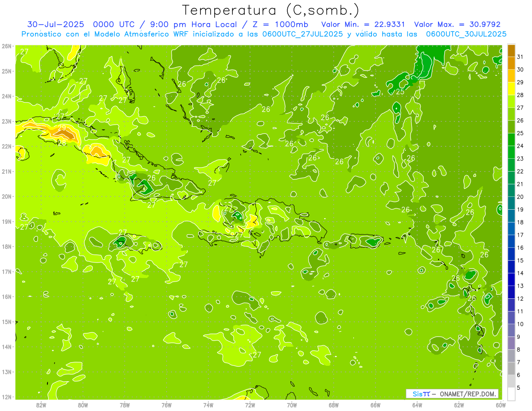The height and width of the screenshot is (411, 532).
Task: Click the "68W" longitude label
Action: (334, 405)
